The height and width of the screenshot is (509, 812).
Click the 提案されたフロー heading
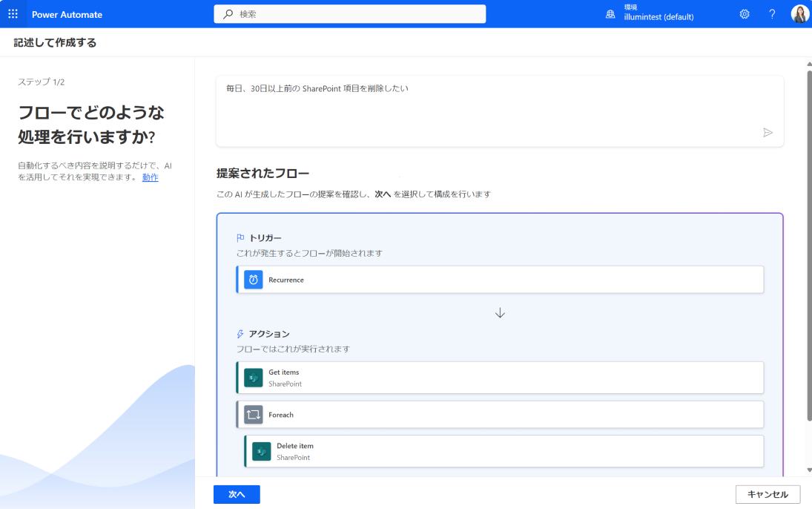tap(263, 173)
